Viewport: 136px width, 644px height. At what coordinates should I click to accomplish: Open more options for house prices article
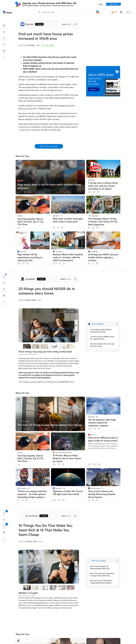[4, 57]
